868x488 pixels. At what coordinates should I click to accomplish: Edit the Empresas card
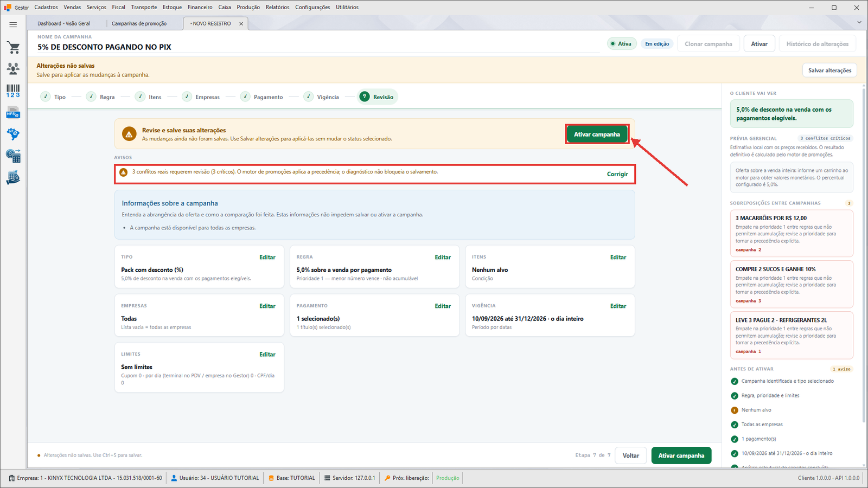[x=267, y=306]
